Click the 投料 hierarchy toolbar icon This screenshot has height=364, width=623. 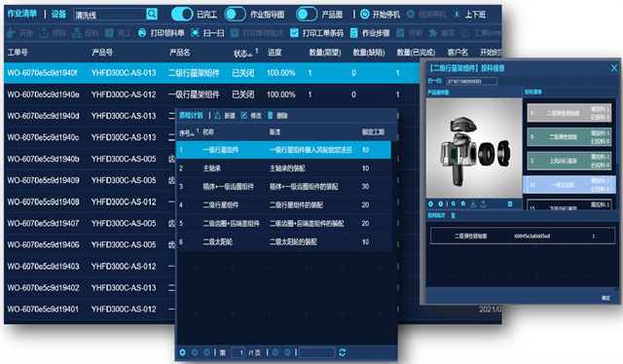point(77,33)
